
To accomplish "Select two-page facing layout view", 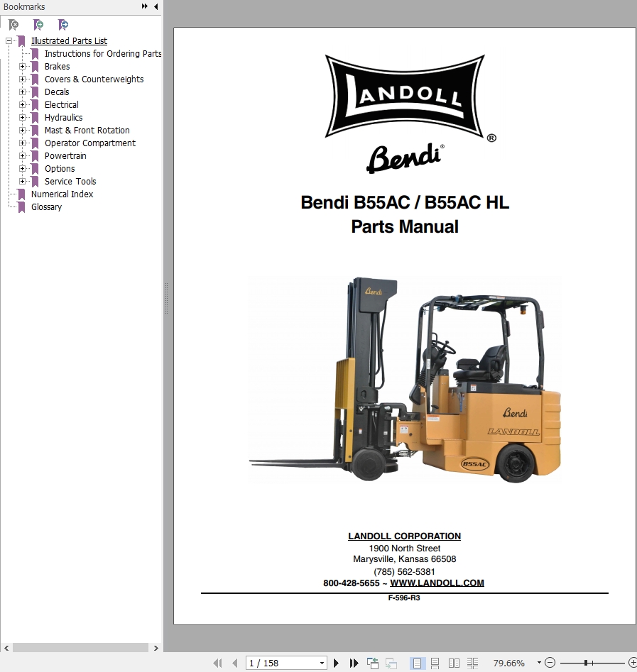I will (x=454, y=663).
